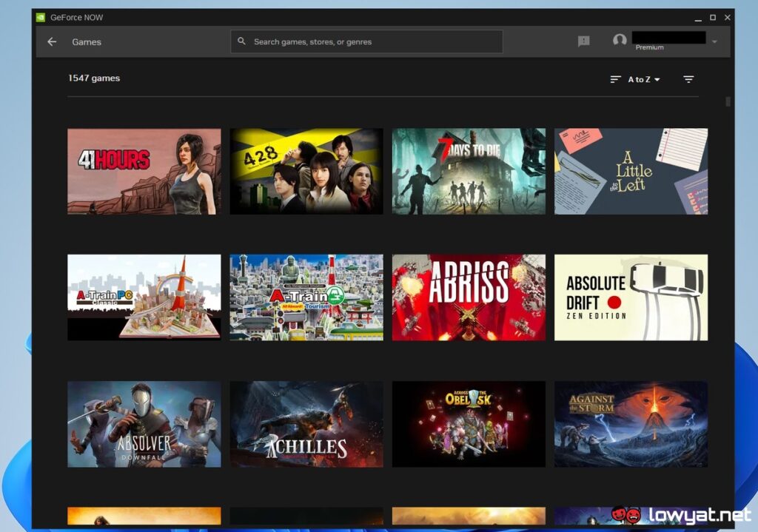Viewport: 758px width, 532px height.
Task: Select the Across the Obelisk tile
Action: coord(469,424)
